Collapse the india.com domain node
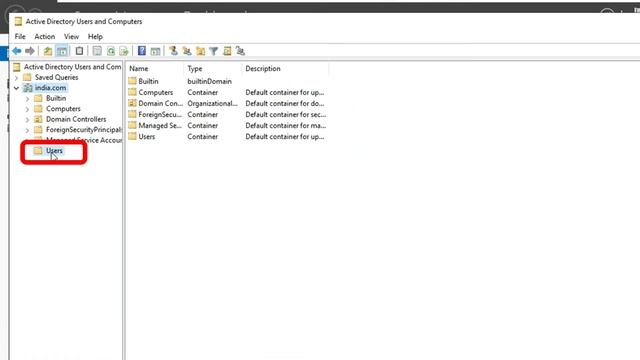This screenshot has width=640, height=360. [x=16, y=88]
